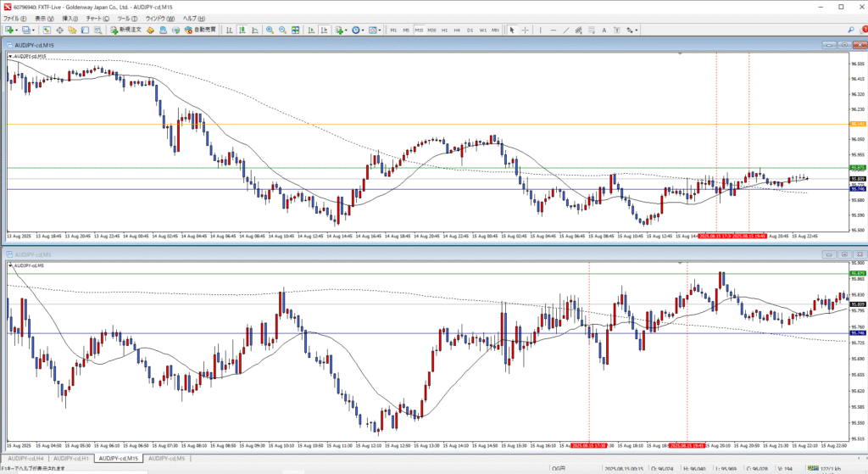Select the M15 timeframe
Screen dimensions: 868x474
[x=419, y=30]
